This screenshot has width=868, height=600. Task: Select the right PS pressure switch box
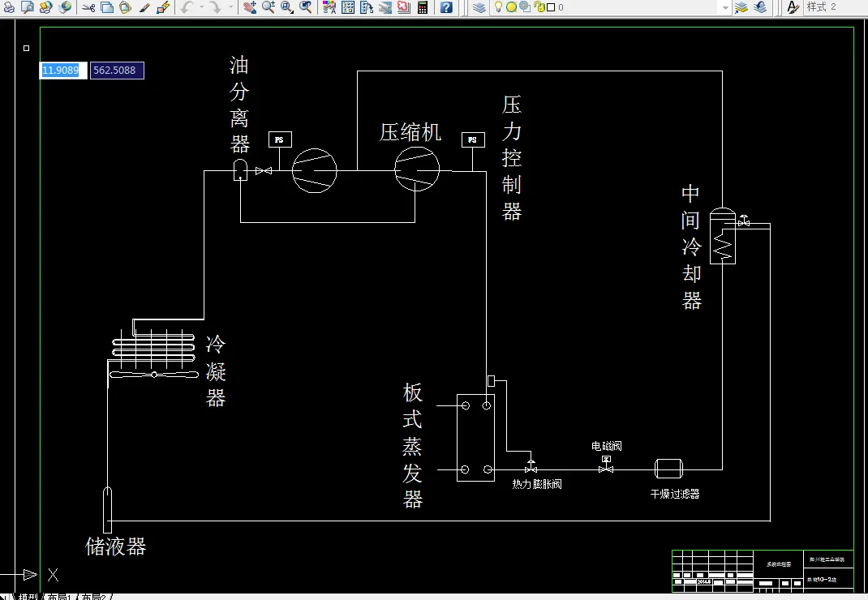(x=473, y=139)
